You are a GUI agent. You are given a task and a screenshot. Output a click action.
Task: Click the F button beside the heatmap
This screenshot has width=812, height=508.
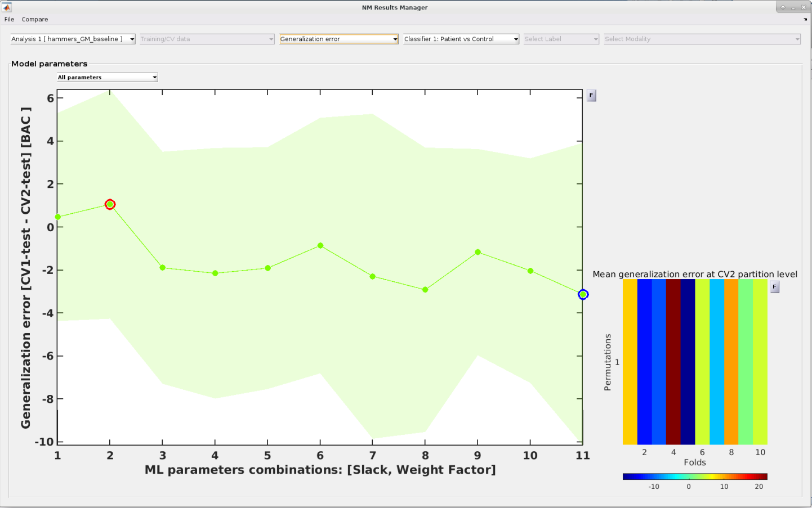tap(774, 286)
